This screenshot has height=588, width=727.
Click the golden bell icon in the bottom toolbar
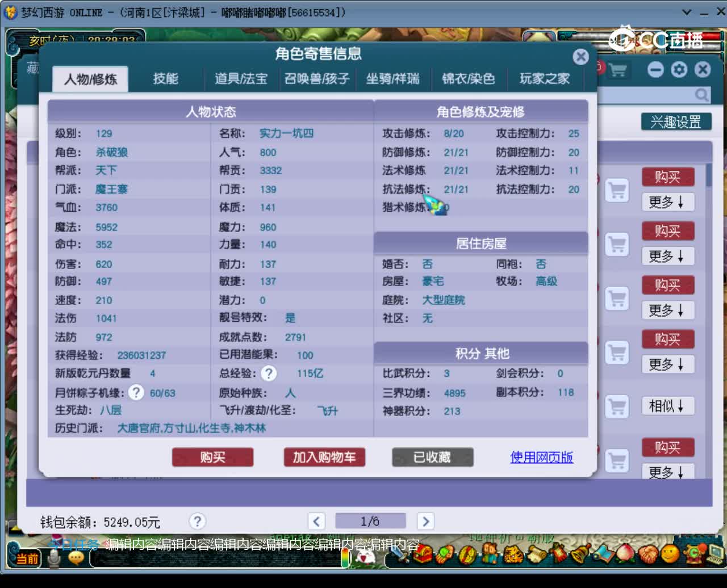click(580, 553)
